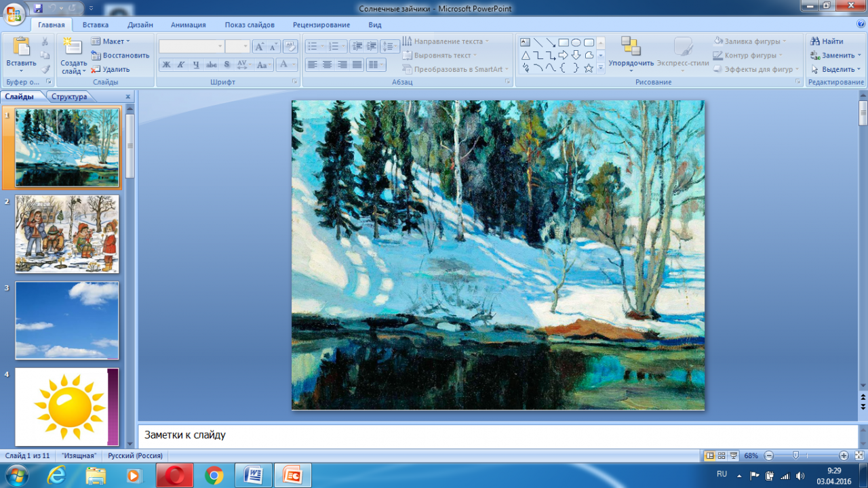Click Восстановить reset slide button
The image size is (868, 488).
[x=120, y=56]
